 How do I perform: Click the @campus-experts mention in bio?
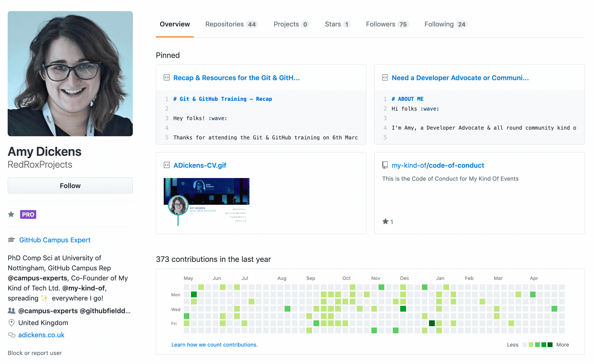[x=38, y=278]
